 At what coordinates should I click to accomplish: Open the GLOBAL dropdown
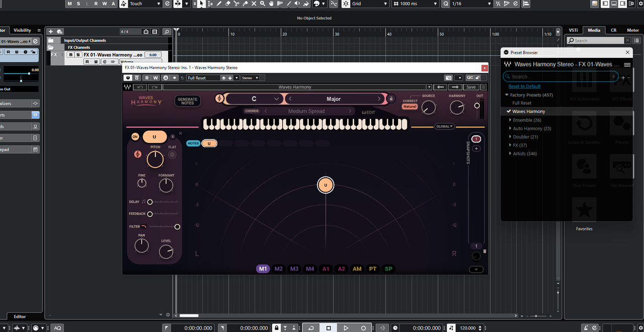coord(444,126)
